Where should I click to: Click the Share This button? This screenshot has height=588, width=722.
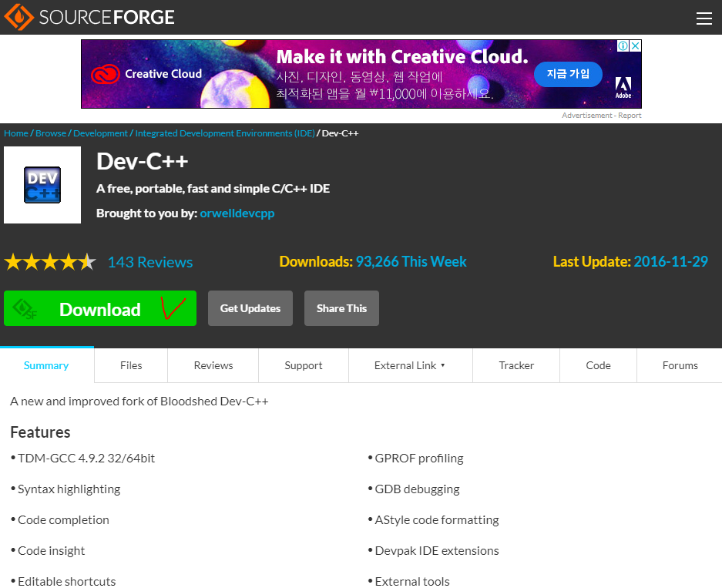coord(341,308)
